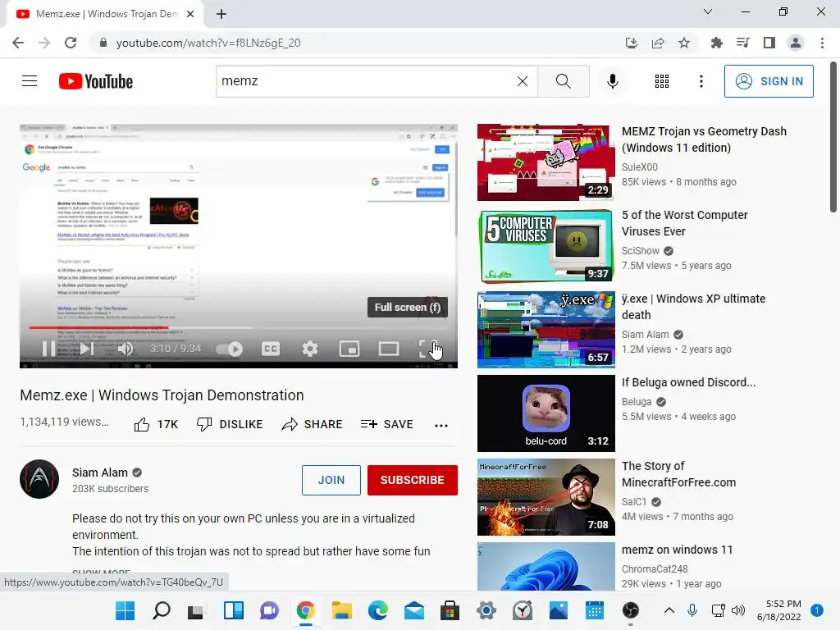The height and width of the screenshot is (630, 840).
Task: Subscribe to Siam Alam
Action: pyautogui.click(x=412, y=480)
